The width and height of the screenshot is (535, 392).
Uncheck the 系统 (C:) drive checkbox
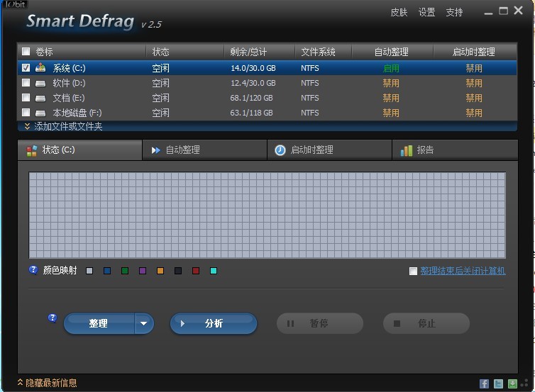[x=26, y=68]
